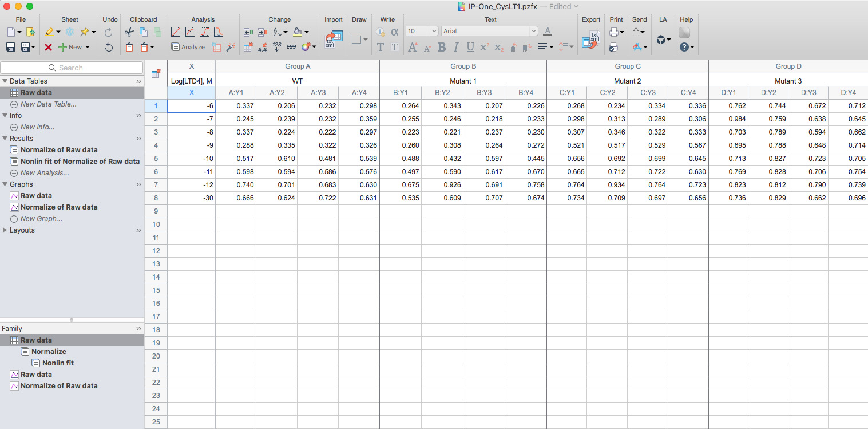Click New Analysis link
Screen dimensions: 868x429
45,173
